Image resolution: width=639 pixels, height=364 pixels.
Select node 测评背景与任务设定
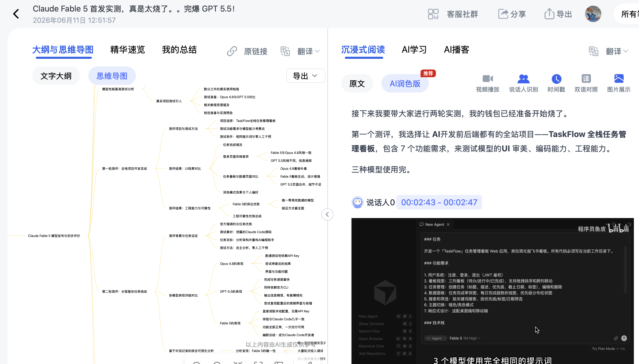click(183, 236)
